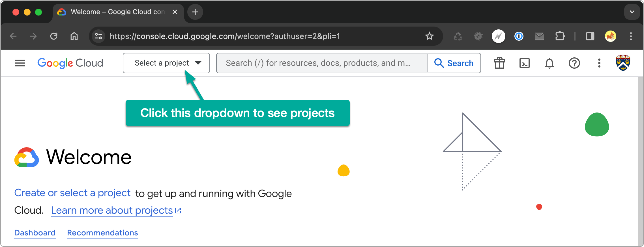Open the notifications bell

549,63
